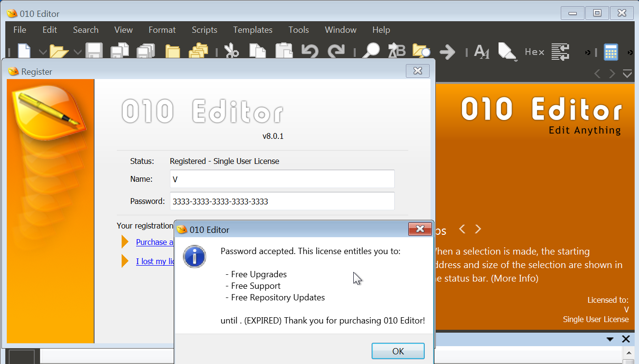Show next tip with right chevron
The height and width of the screenshot is (364, 639).
[478, 229]
